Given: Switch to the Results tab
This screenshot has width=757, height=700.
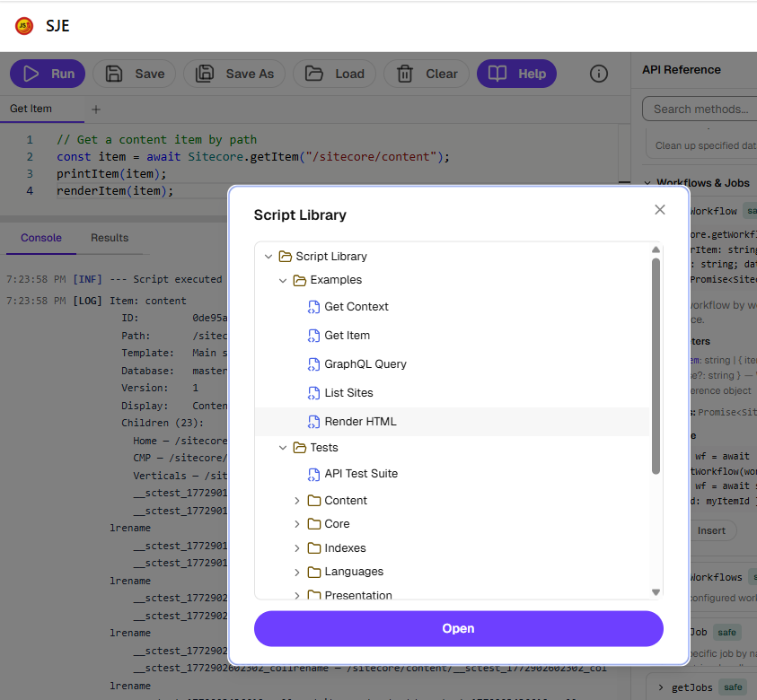Looking at the screenshot, I should 109,239.
